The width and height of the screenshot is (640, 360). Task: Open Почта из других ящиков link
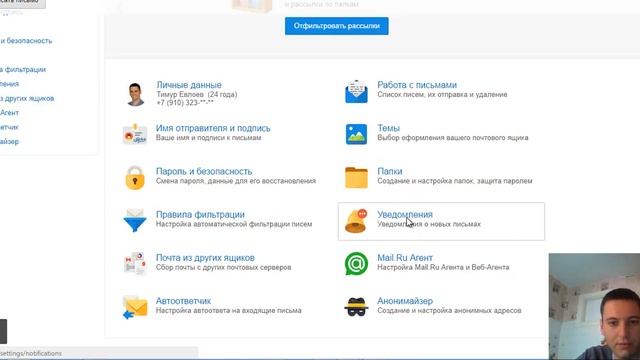(x=205, y=258)
